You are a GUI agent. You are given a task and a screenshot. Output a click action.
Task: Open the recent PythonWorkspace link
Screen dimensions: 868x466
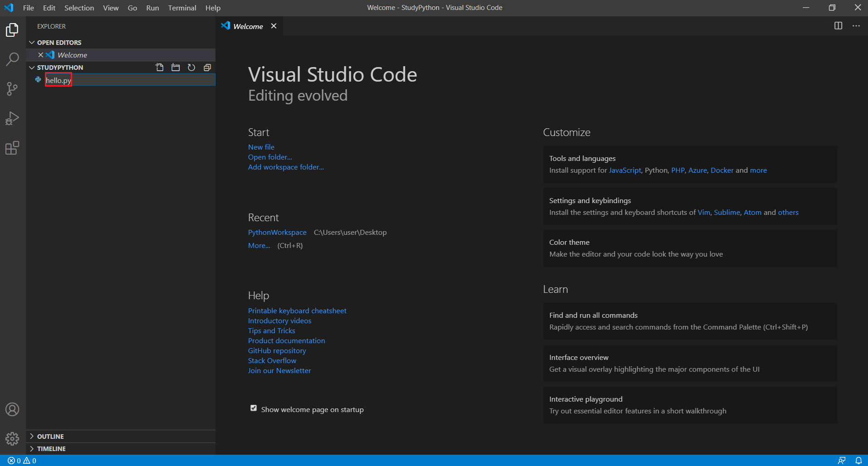[277, 232]
